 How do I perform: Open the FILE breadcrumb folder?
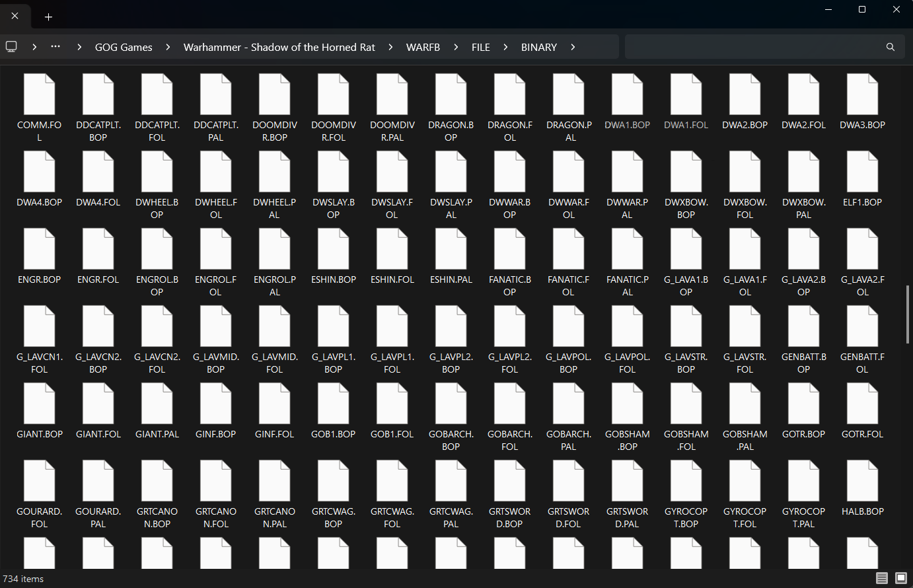point(481,47)
